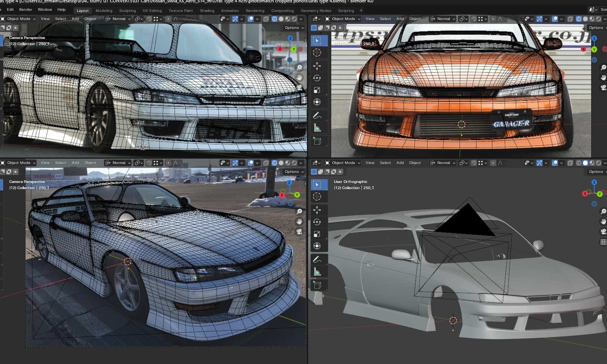Image resolution: width=607 pixels, height=364 pixels.
Task: Choose the Measure tool in the bottom-right viewport
Action: pyautogui.click(x=317, y=272)
